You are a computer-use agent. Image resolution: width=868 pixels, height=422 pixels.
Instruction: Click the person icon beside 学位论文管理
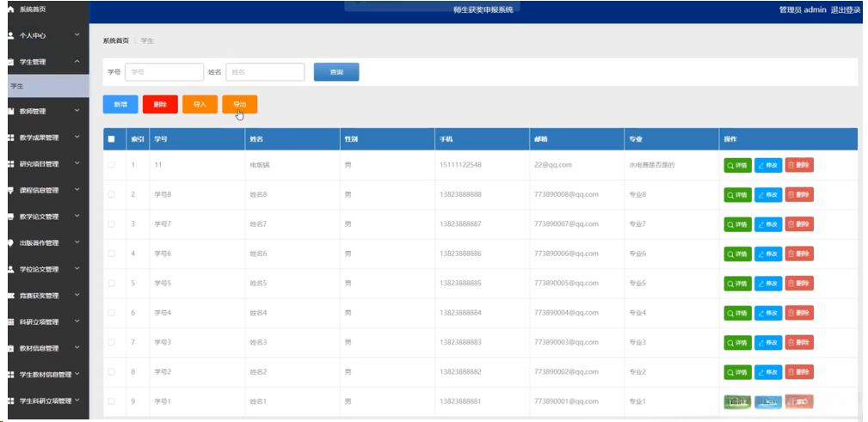tap(10, 269)
